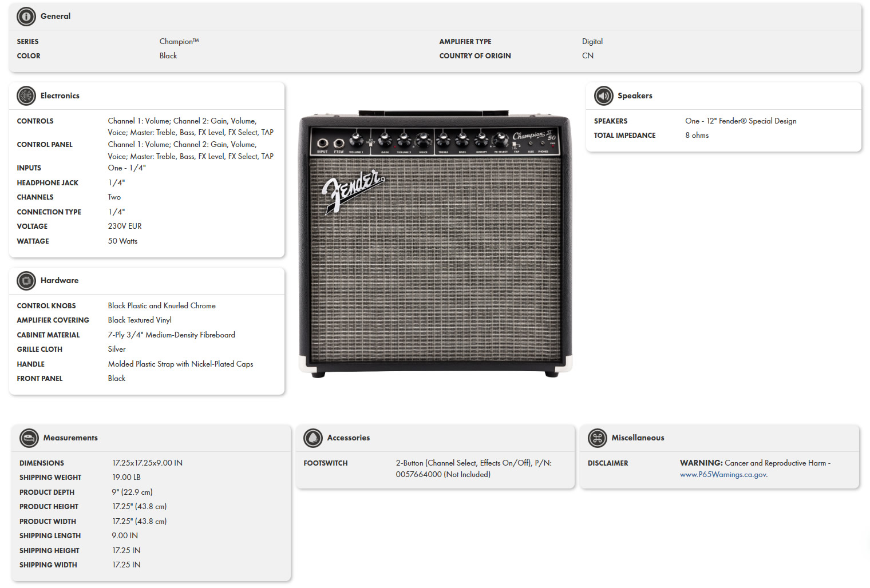Click the PRODUCT HEIGHT label
This screenshot has height=588, width=870.
49,507
